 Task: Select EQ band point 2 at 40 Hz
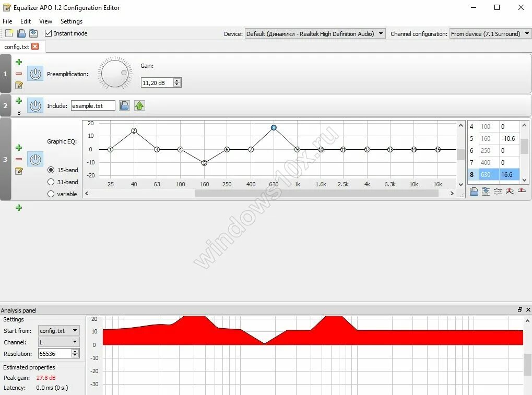(134, 131)
